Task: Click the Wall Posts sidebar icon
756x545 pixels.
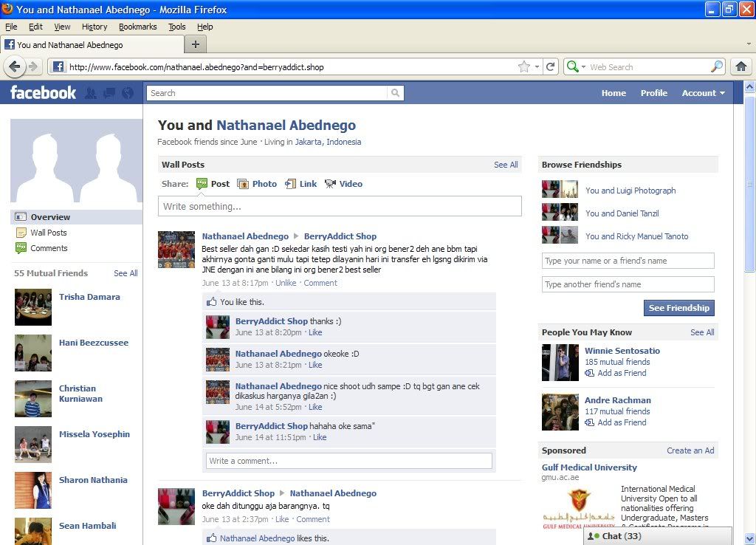Action: (x=21, y=233)
